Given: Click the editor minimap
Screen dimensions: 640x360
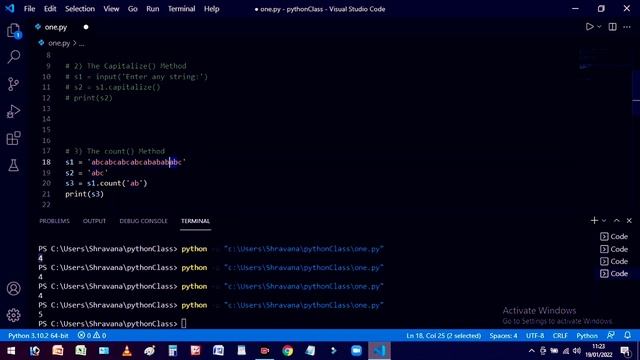Looking at the screenshot, I should [604, 65].
